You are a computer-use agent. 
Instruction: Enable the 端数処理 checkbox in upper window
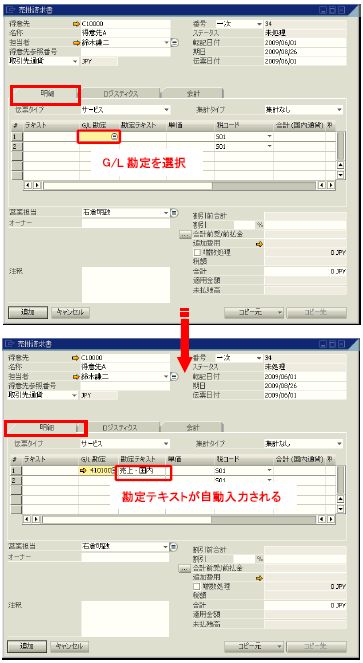point(197,253)
